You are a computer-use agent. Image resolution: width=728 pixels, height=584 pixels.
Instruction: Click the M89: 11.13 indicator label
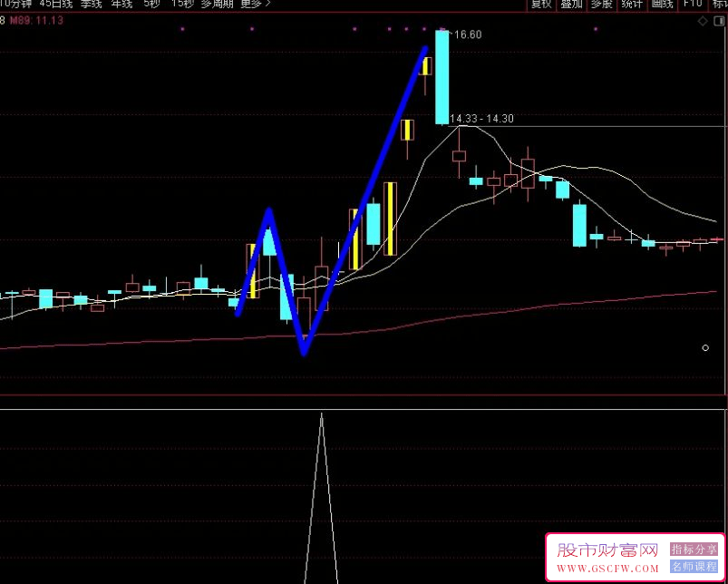tap(36, 21)
